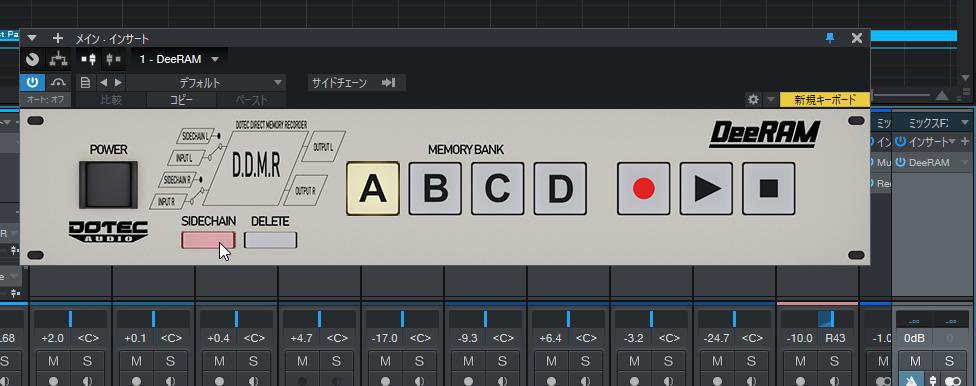Solo the -10.0 R43 mixer channel
976x386 pixels.
(835, 361)
